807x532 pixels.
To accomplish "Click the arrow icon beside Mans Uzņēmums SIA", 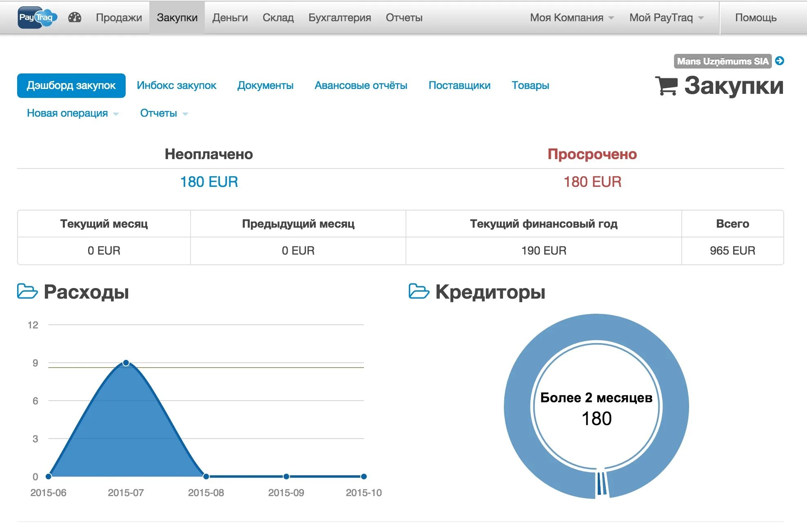I will click(x=779, y=61).
